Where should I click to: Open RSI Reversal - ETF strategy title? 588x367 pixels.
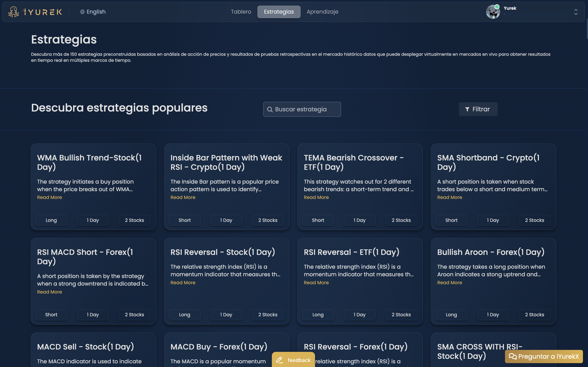pyautogui.click(x=351, y=252)
